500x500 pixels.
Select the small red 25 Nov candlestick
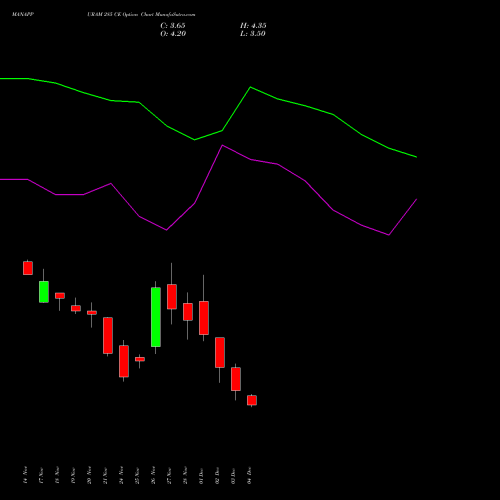pyautogui.click(x=140, y=359)
